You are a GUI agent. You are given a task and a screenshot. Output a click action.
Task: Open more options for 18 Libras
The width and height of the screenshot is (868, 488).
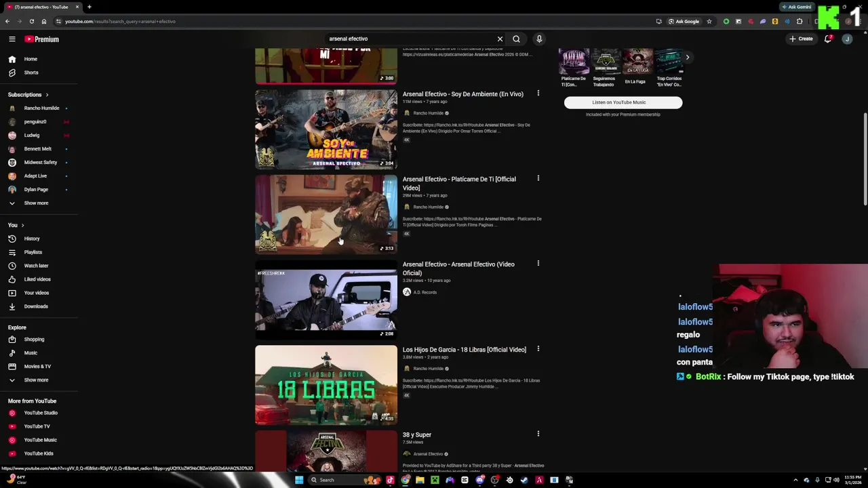pos(538,349)
